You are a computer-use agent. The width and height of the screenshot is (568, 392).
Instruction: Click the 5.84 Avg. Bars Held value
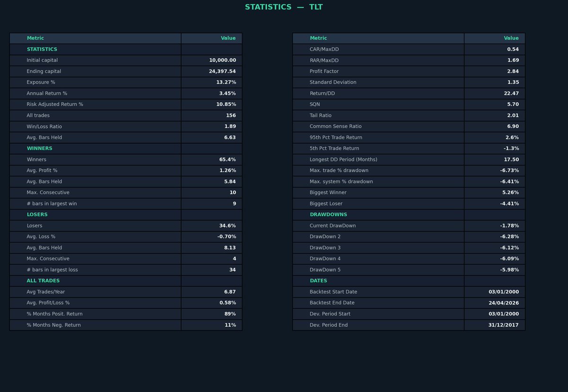[230, 182]
